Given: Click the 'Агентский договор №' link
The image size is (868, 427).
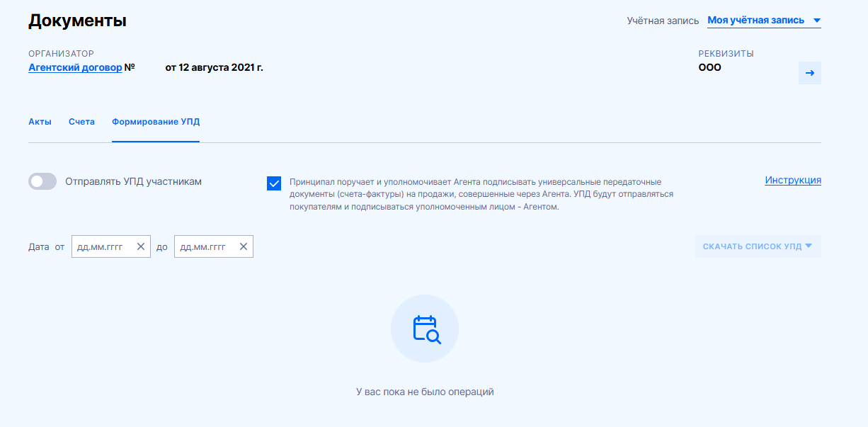Looking at the screenshot, I should [75, 68].
